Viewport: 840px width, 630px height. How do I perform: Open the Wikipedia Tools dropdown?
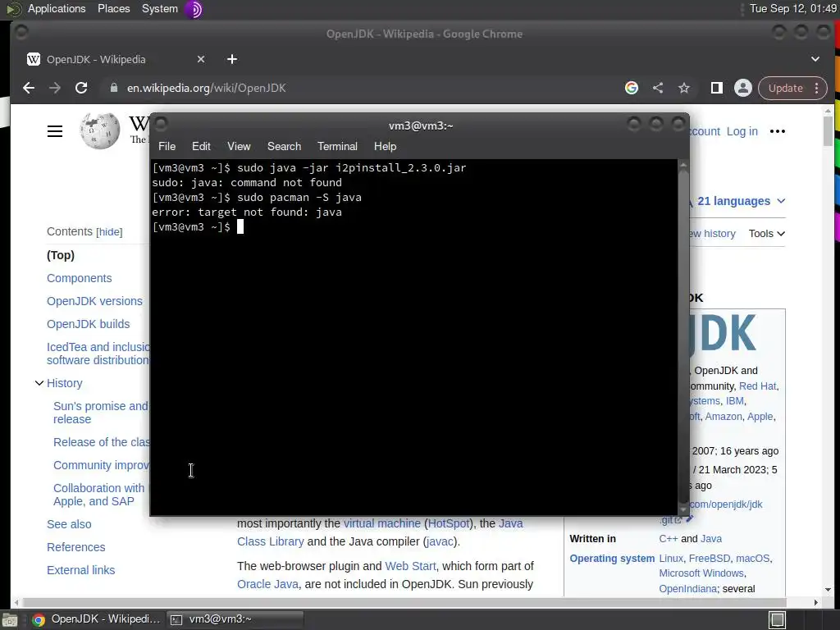(767, 234)
